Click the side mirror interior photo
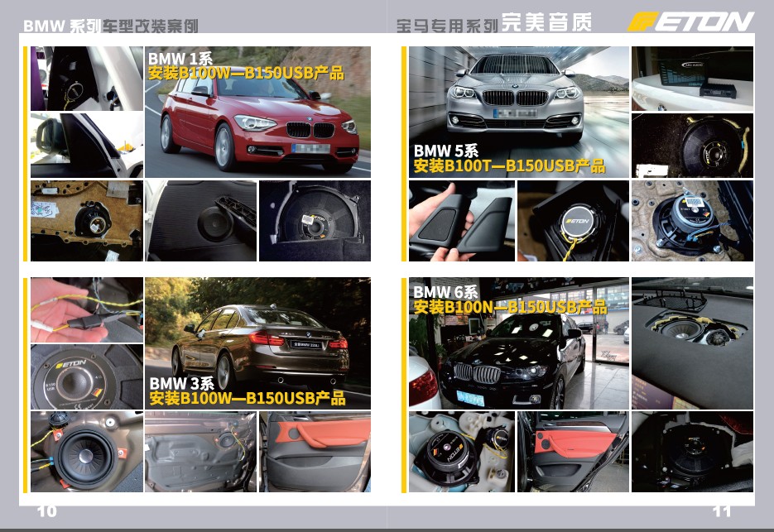 [87, 146]
